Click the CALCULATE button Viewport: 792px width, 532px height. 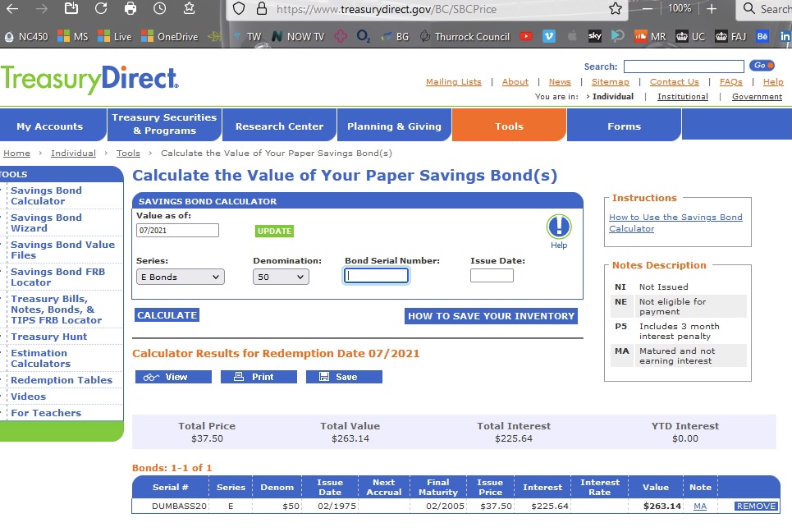167,315
